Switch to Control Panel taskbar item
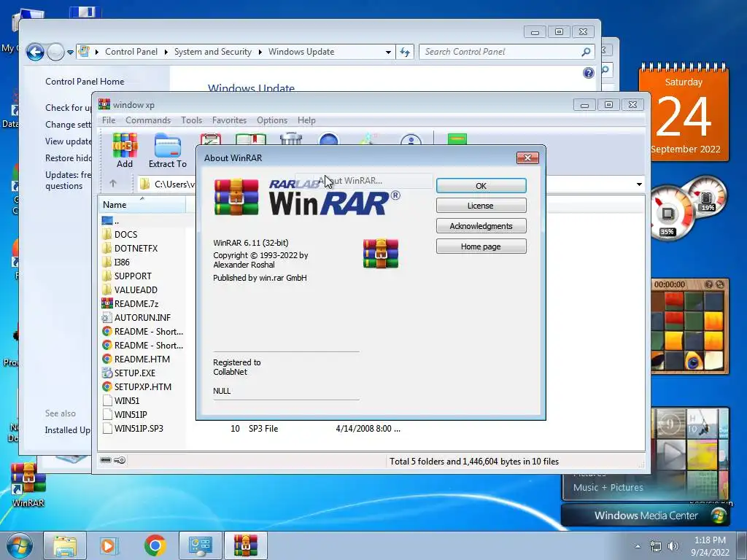The width and height of the screenshot is (747, 560). (x=200, y=545)
